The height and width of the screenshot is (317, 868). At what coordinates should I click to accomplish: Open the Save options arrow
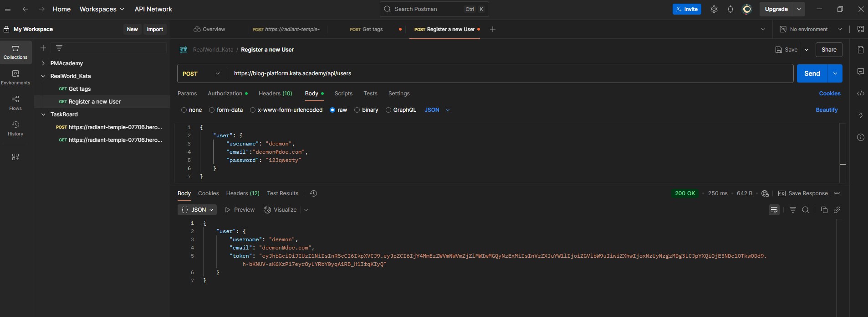[x=807, y=50]
